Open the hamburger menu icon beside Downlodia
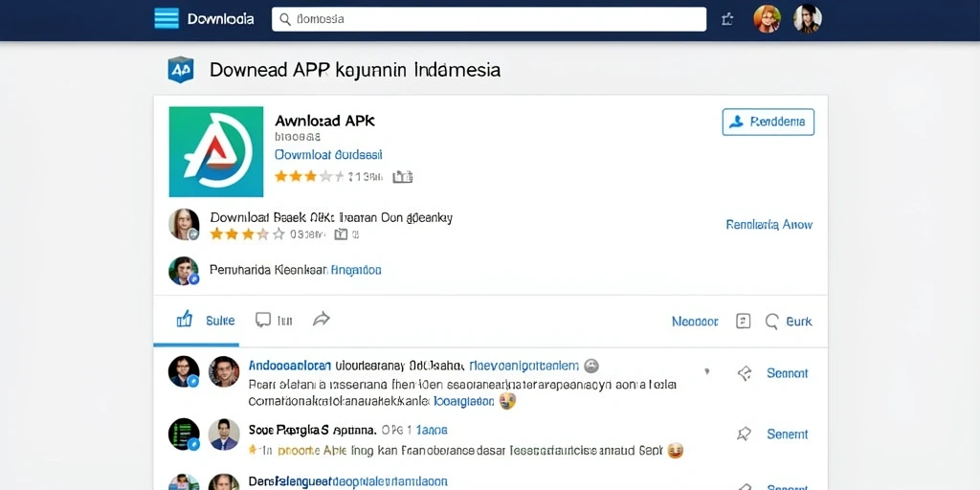The width and height of the screenshot is (980, 490). coord(167,19)
